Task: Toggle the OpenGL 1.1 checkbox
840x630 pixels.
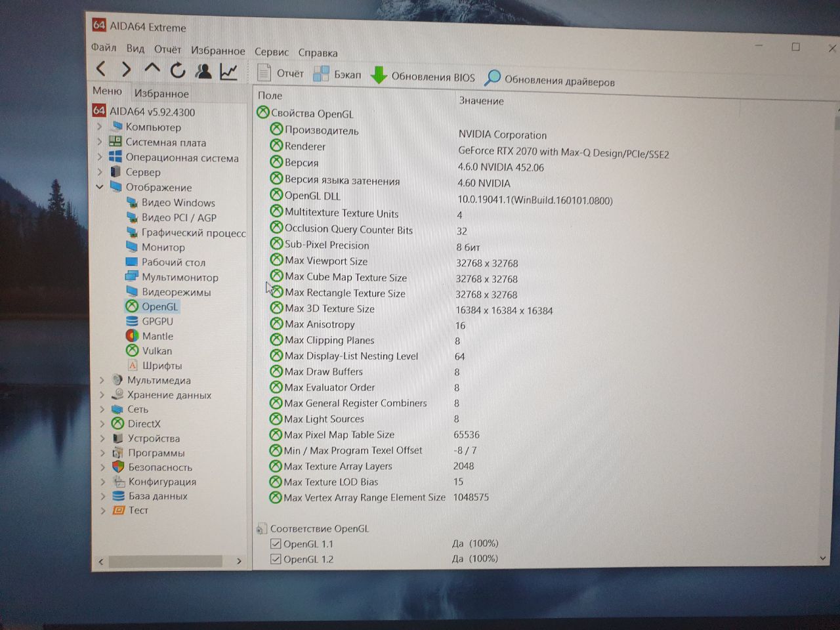Action: click(x=276, y=543)
